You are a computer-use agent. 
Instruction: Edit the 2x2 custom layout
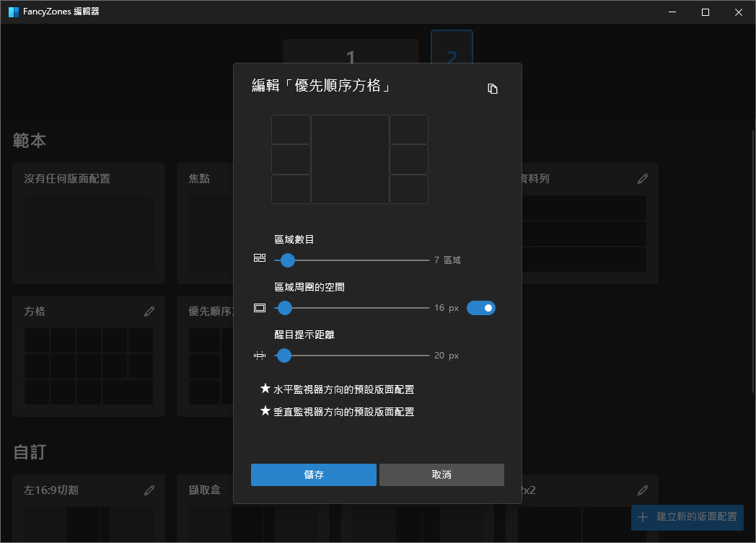pyautogui.click(x=642, y=490)
